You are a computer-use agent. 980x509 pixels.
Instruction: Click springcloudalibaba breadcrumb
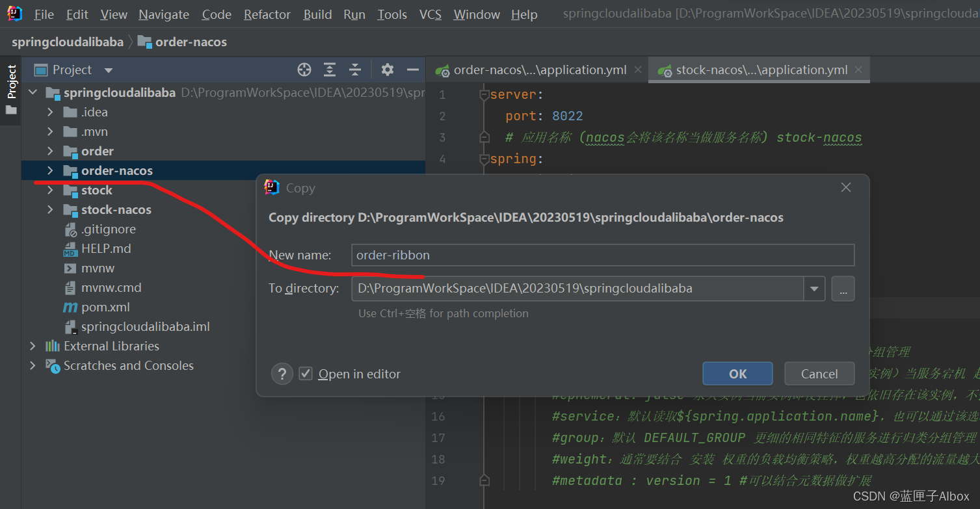(x=68, y=42)
